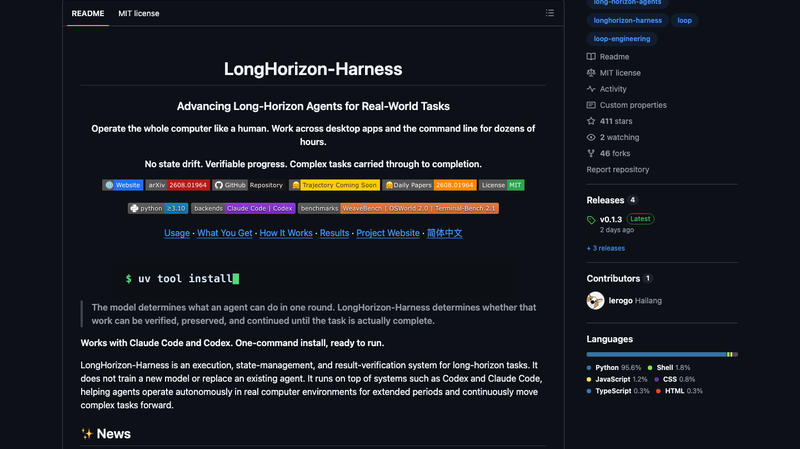Open the loop topic tag

point(684,20)
